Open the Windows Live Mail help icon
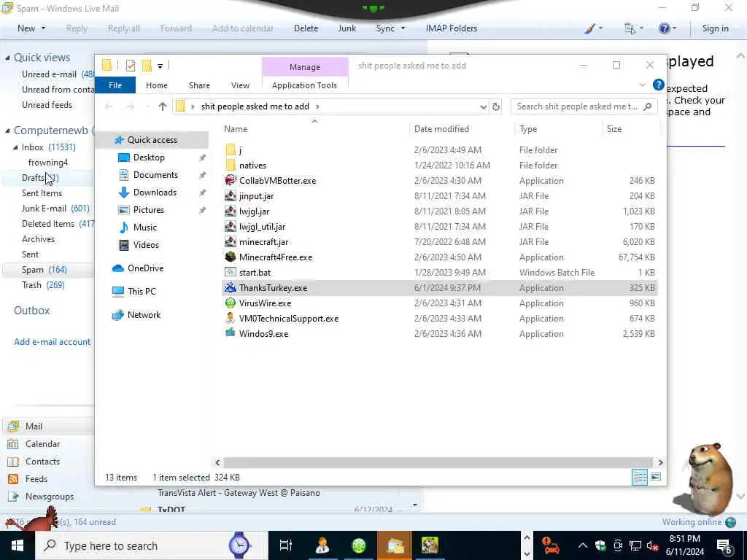Viewport: 747px width, 560px height. point(664,28)
